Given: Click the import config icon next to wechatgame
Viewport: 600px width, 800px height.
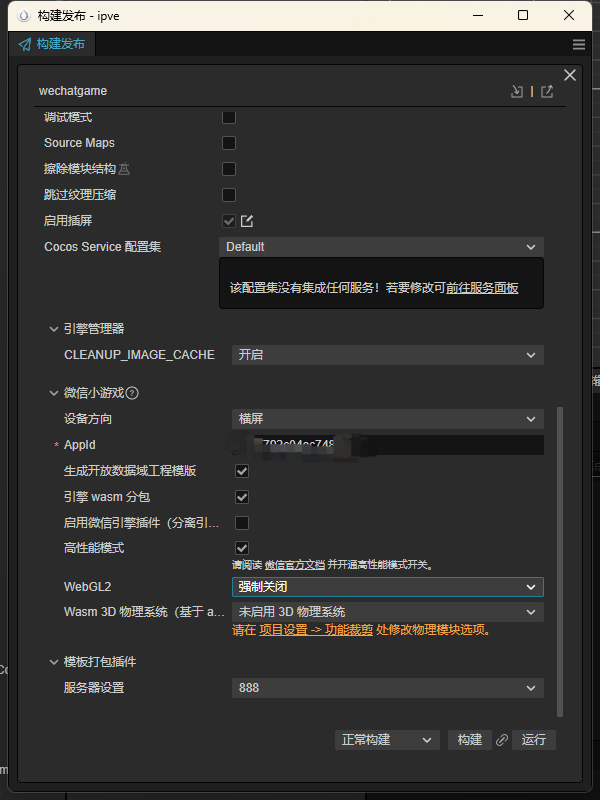Looking at the screenshot, I should pos(517,91).
